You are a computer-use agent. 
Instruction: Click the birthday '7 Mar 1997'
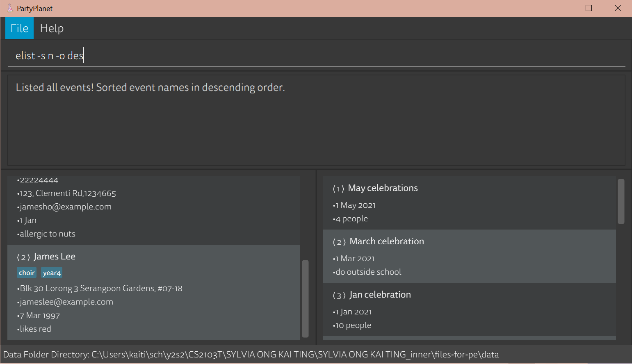point(40,316)
